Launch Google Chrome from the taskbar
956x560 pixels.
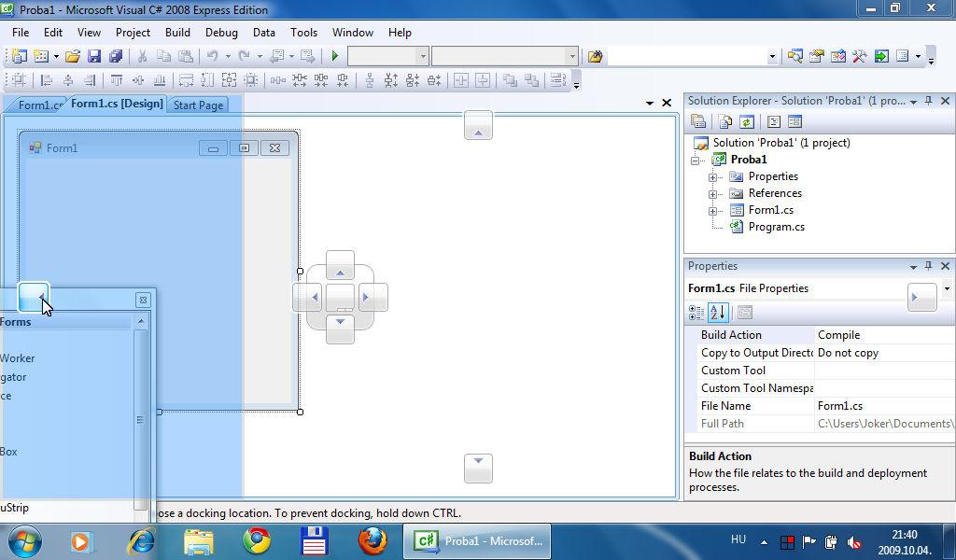pyautogui.click(x=257, y=541)
